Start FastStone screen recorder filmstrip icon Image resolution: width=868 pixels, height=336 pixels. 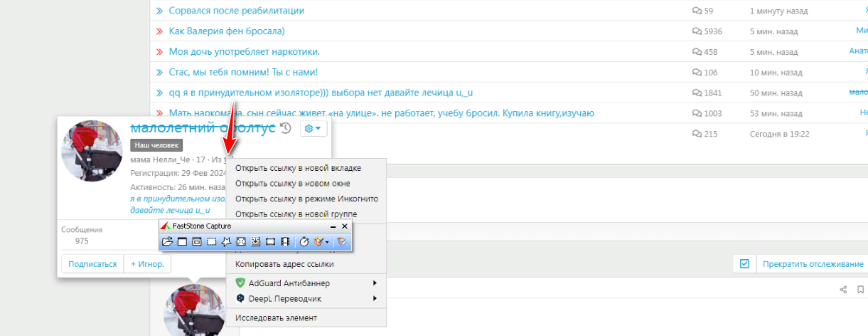click(x=284, y=242)
